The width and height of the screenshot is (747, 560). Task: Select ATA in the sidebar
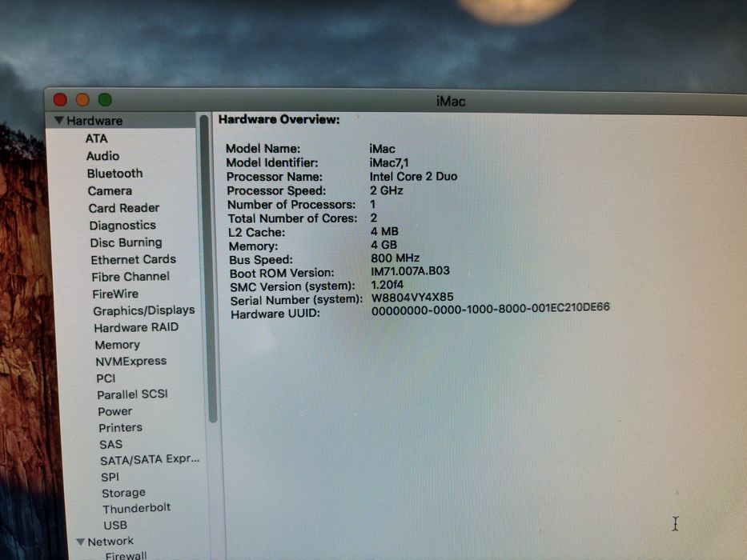[97, 138]
